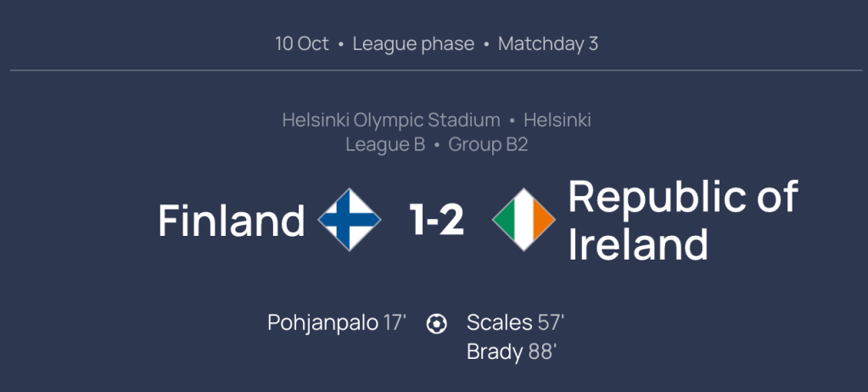Select goal scorer Brady
This screenshot has width=868, height=392.
(x=495, y=352)
